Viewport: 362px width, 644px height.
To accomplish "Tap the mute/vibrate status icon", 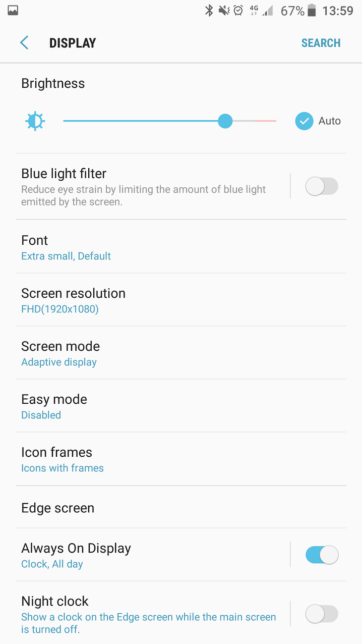I will click(224, 11).
